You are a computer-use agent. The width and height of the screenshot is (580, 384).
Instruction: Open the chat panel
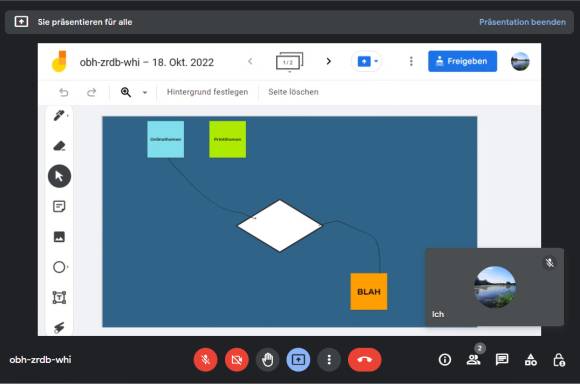point(502,360)
